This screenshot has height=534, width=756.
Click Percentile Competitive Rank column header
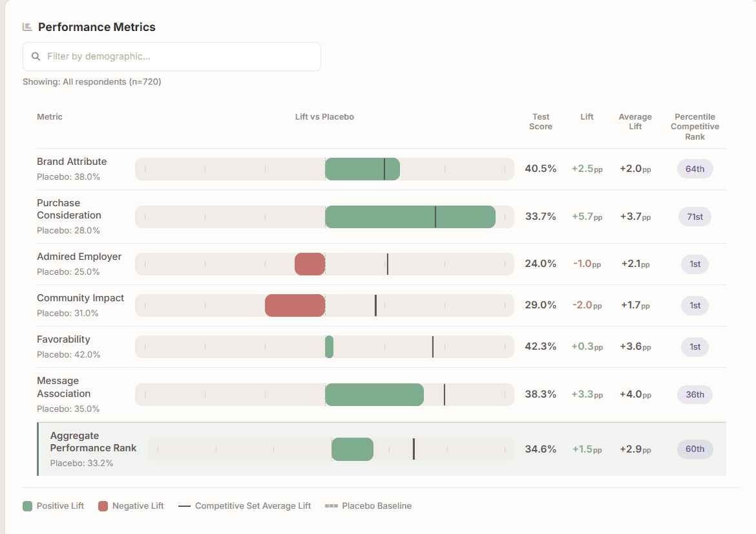(x=695, y=127)
